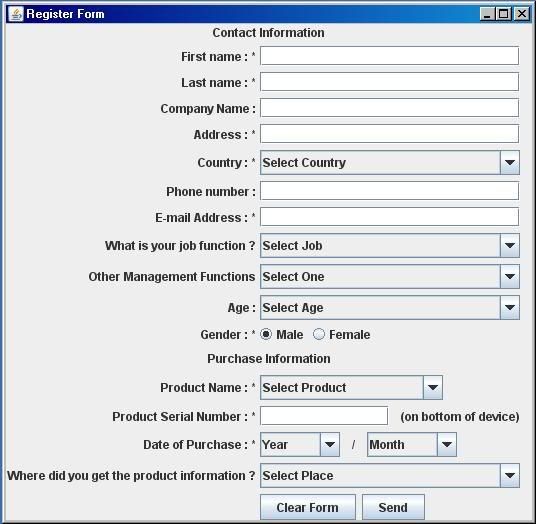Click the Java icon in title bar
Image resolution: width=536 pixels, height=524 pixels.
pyautogui.click(x=16, y=14)
